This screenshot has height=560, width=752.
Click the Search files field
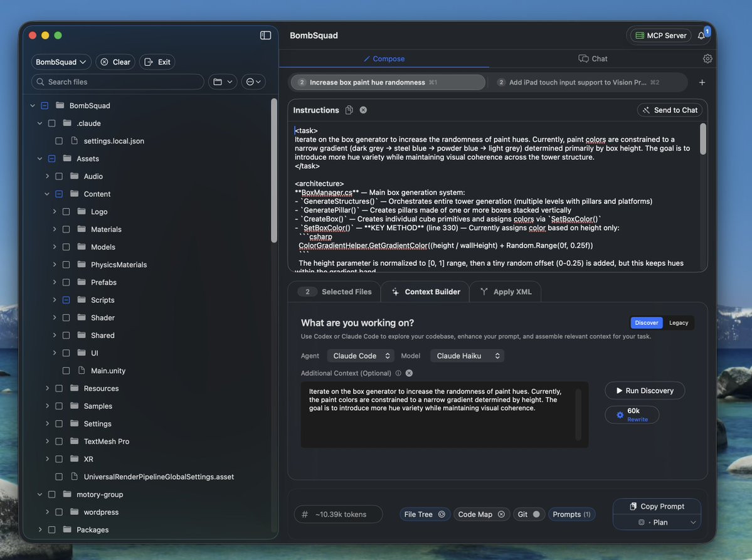(x=117, y=82)
